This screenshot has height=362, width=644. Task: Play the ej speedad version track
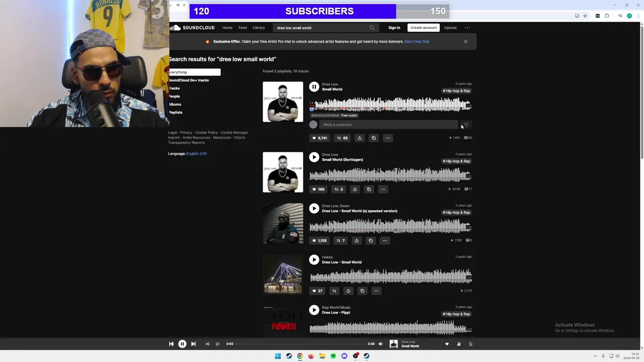coord(314,208)
